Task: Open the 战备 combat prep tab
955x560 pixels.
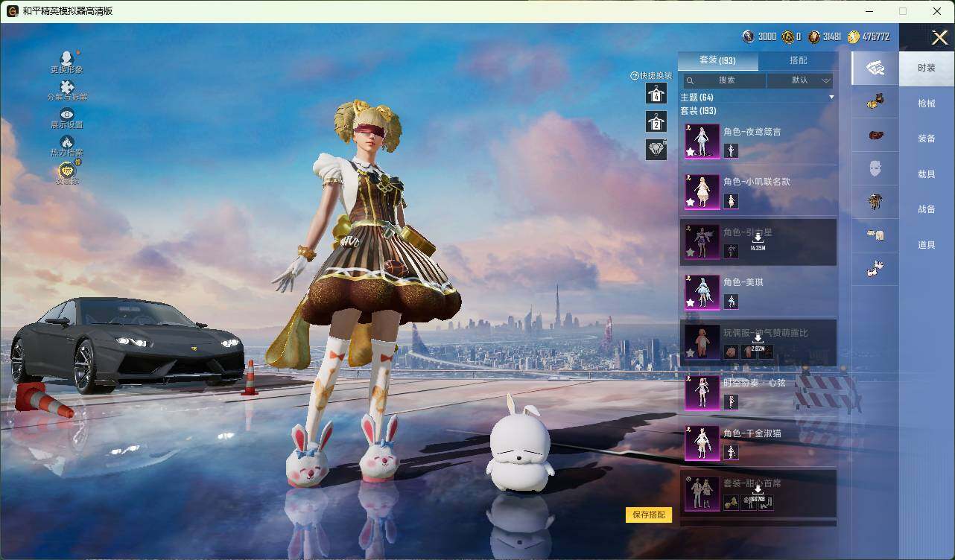Action: (926, 209)
